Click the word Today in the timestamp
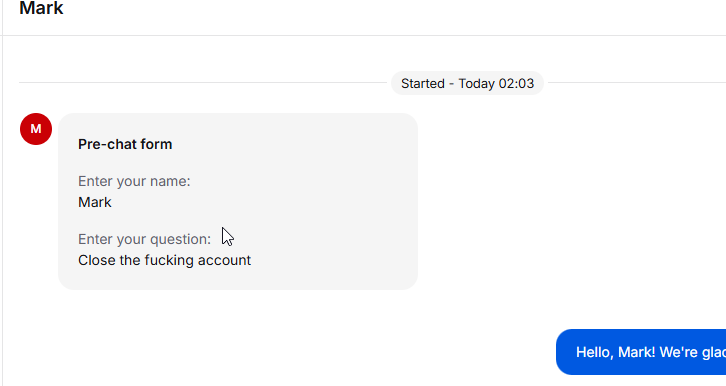726x386 pixels. click(x=476, y=83)
